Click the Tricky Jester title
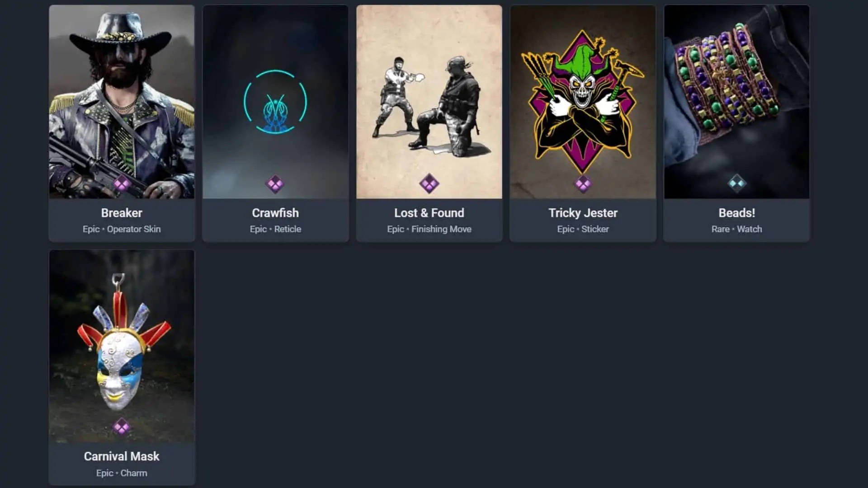Image resolution: width=868 pixels, height=488 pixels. point(583,213)
